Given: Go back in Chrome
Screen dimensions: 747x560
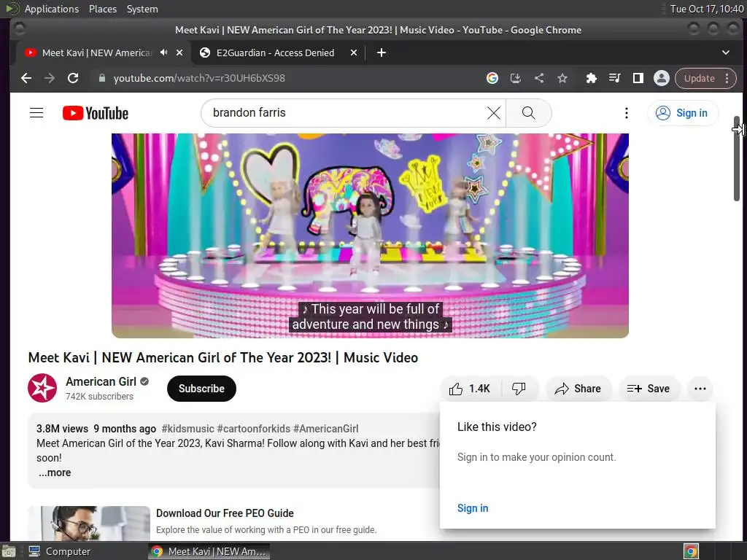Looking at the screenshot, I should pyautogui.click(x=26, y=78).
